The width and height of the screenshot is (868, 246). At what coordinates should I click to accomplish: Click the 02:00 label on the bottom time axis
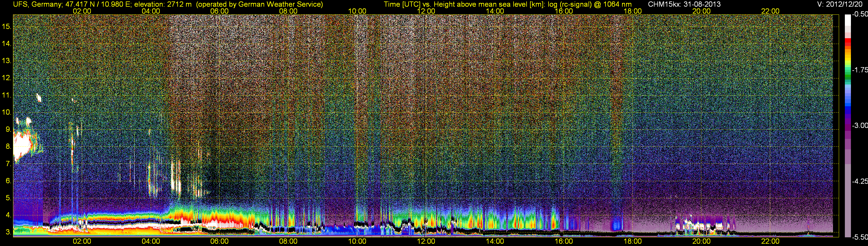82,241
